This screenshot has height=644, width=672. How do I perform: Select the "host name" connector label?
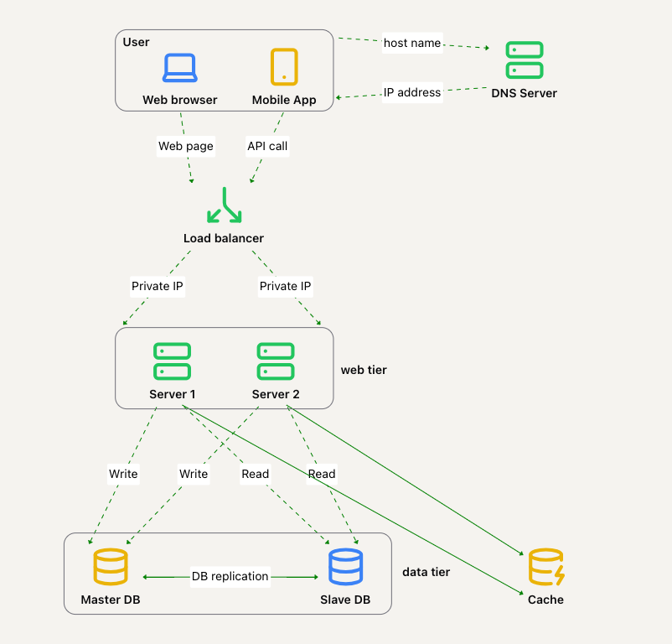pos(411,43)
